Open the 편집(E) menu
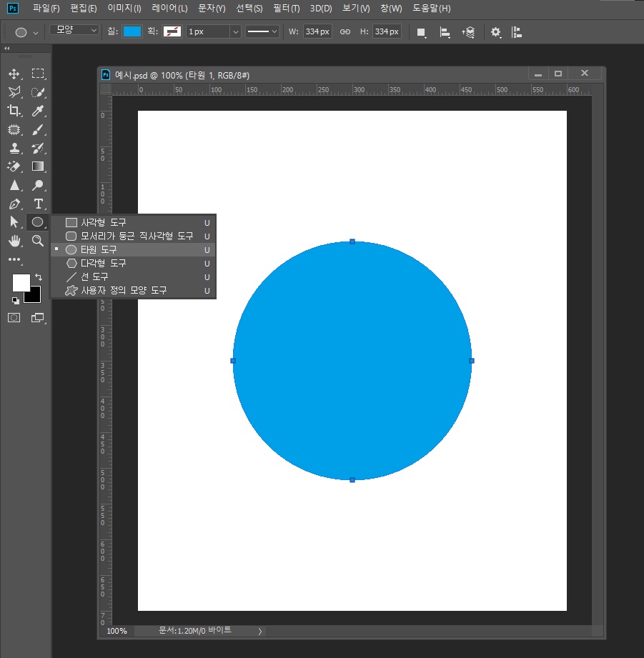Screen dimensions: 644x658 point(83,9)
